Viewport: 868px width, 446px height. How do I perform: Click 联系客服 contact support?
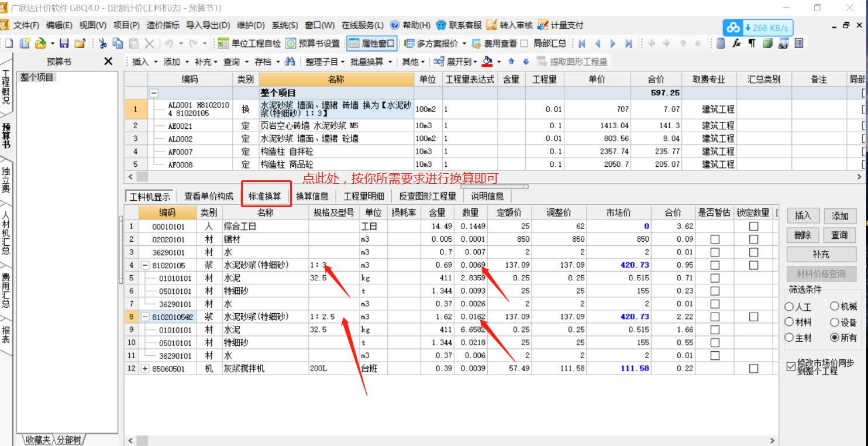(x=459, y=25)
